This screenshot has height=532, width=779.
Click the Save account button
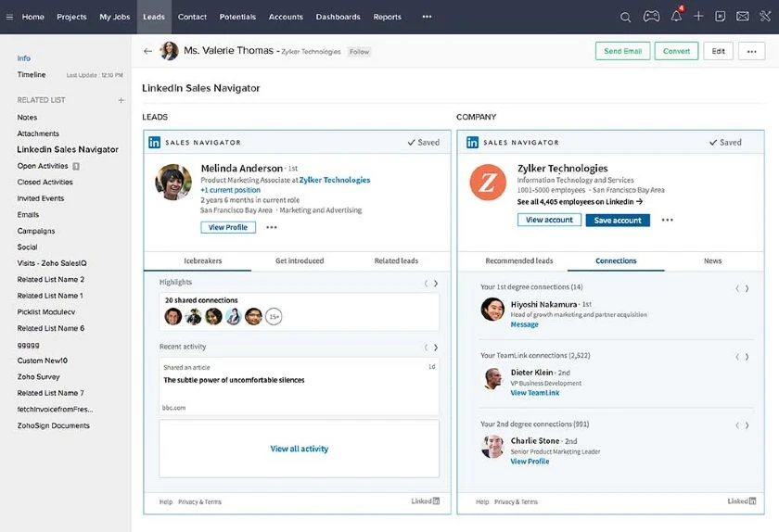[618, 220]
